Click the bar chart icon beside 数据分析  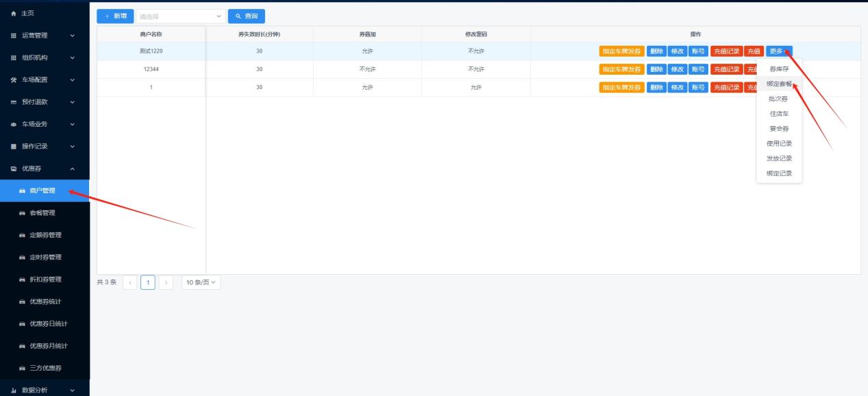pos(14,391)
